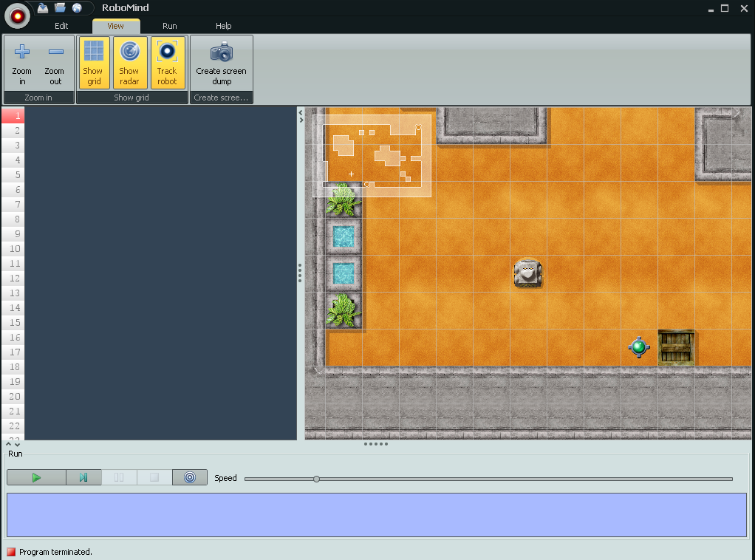Click the minus Zoom out ribbon button
The width and height of the screenshot is (755, 560).
[x=55, y=63]
